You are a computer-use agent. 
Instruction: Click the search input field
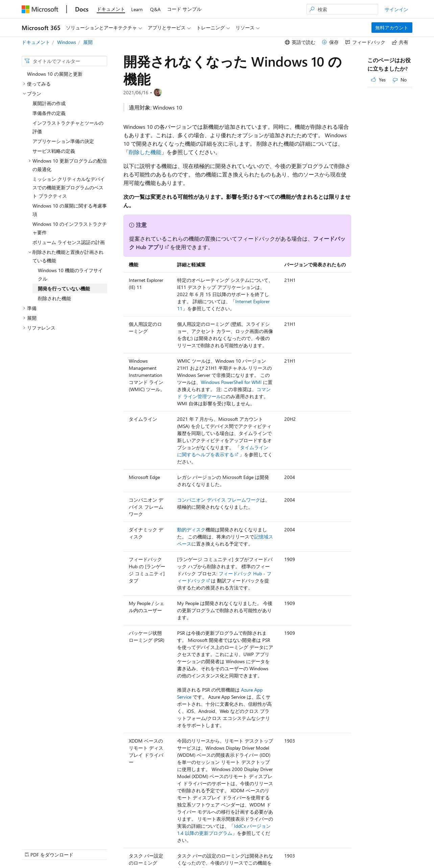click(x=342, y=9)
